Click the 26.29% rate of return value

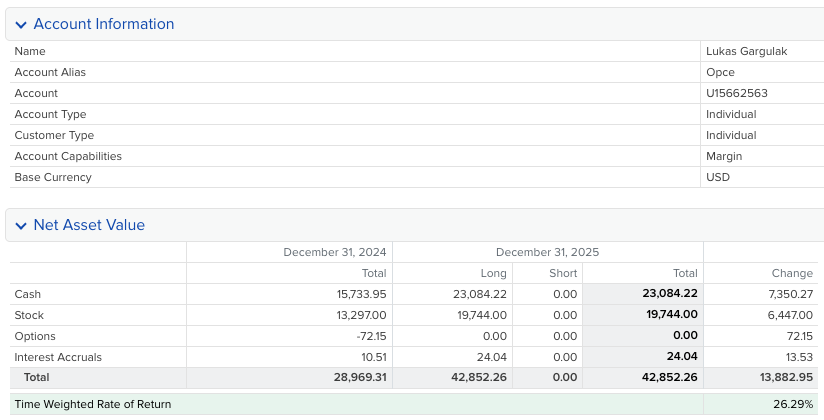(793, 404)
